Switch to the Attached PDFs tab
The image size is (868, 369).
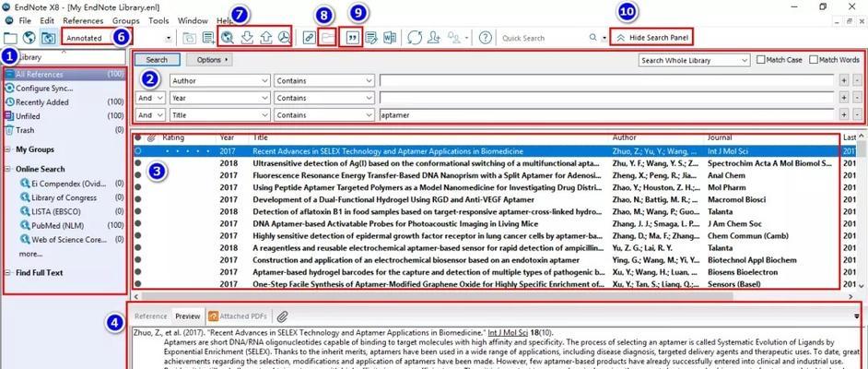click(239, 316)
